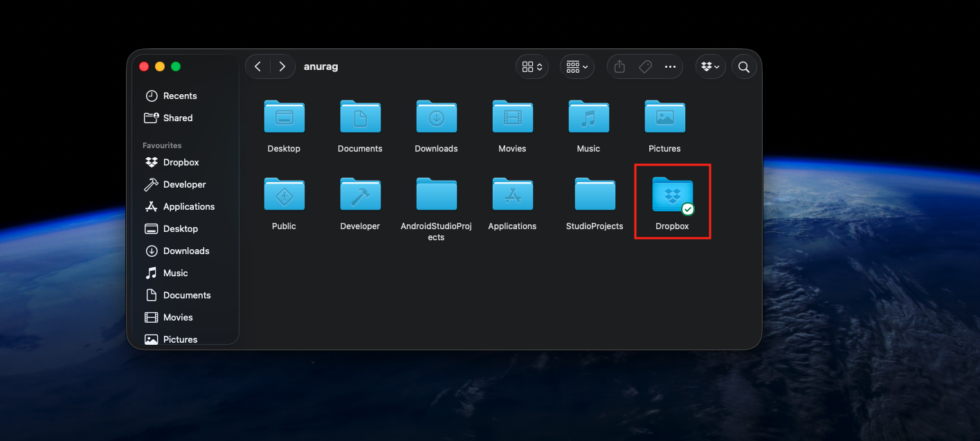980x441 pixels.
Task: Click the forward navigation arrow
Action: coord(282,66)
